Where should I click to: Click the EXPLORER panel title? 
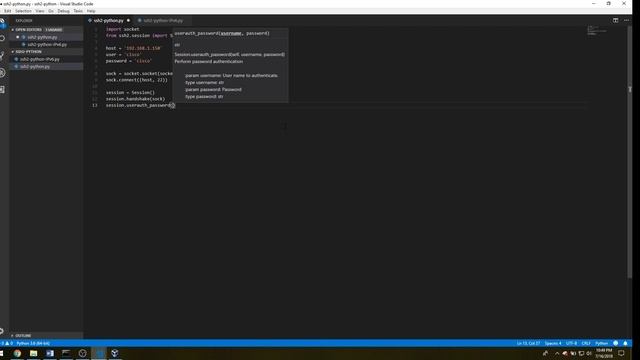point(24,20)
